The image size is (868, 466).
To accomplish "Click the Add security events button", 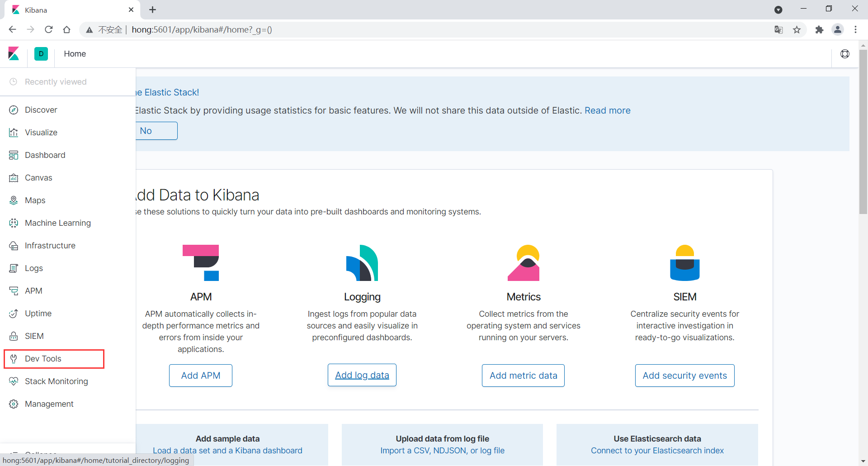I will (685, 376).
